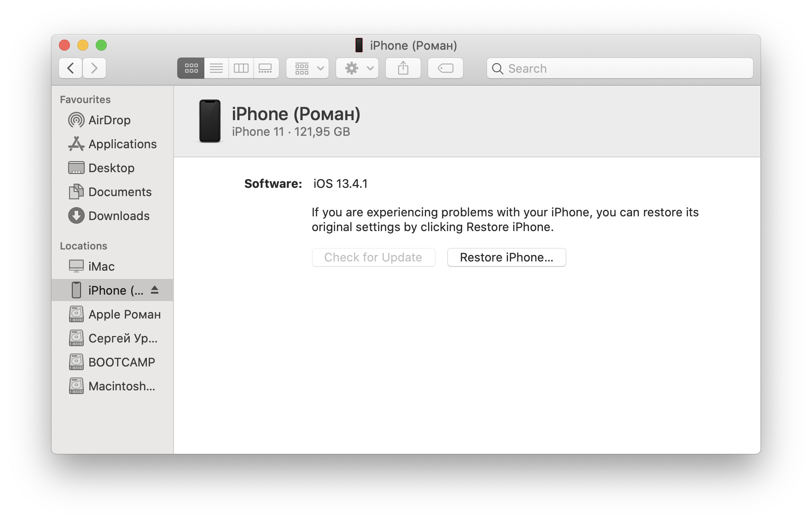Select the Apple Роман volume
The image size is (812, 522).
click(x=112, y=314)
